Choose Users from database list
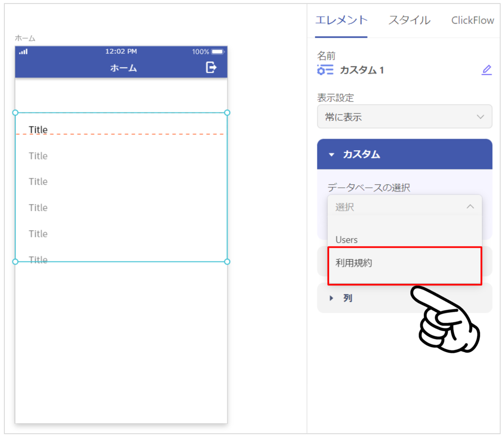 (404, 240)
